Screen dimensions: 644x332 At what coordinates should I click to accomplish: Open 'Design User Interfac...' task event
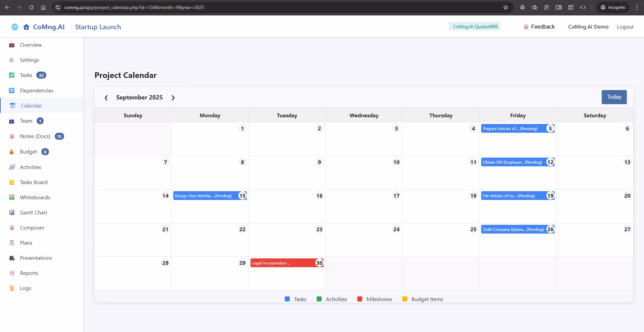(210, 196)
